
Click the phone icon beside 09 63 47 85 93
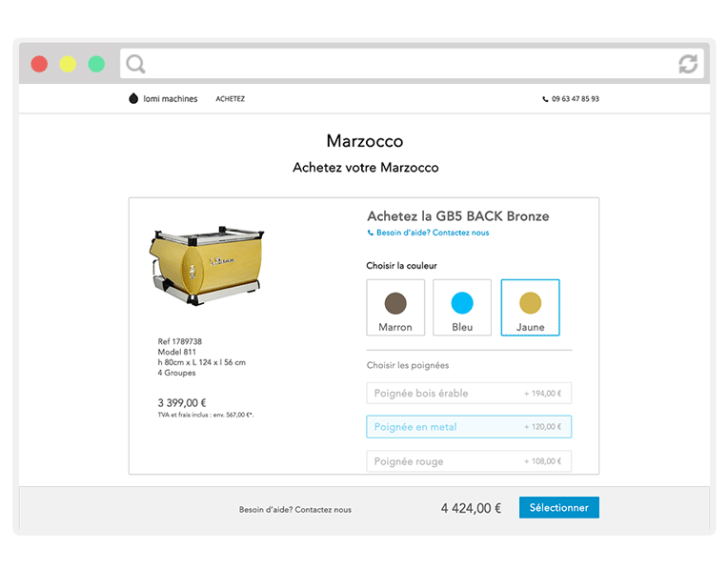[x=545, y=99]
